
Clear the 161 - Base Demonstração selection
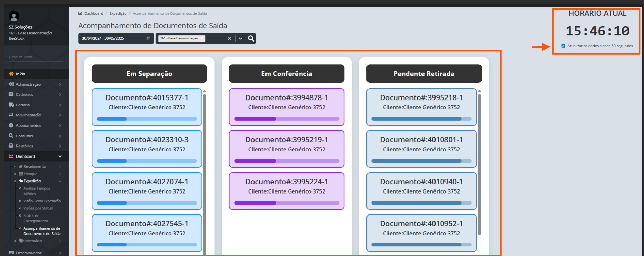pos(229,38)
